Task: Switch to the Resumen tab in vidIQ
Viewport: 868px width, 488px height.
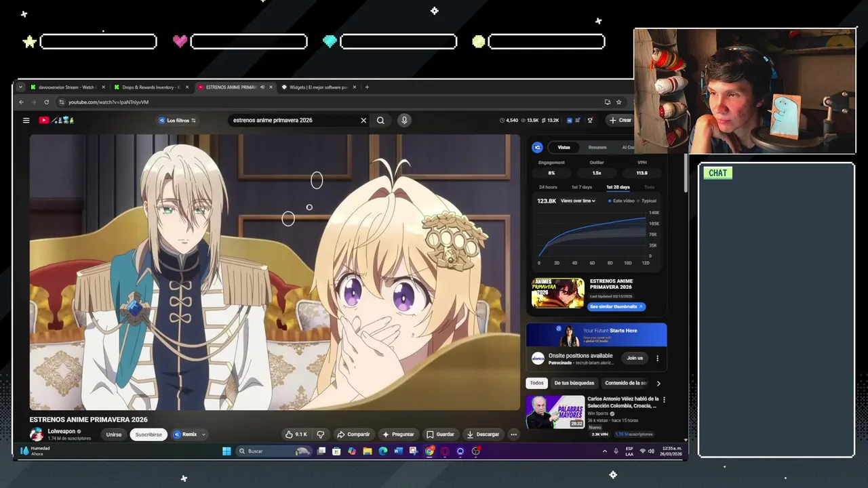Action: click(597, 147)
